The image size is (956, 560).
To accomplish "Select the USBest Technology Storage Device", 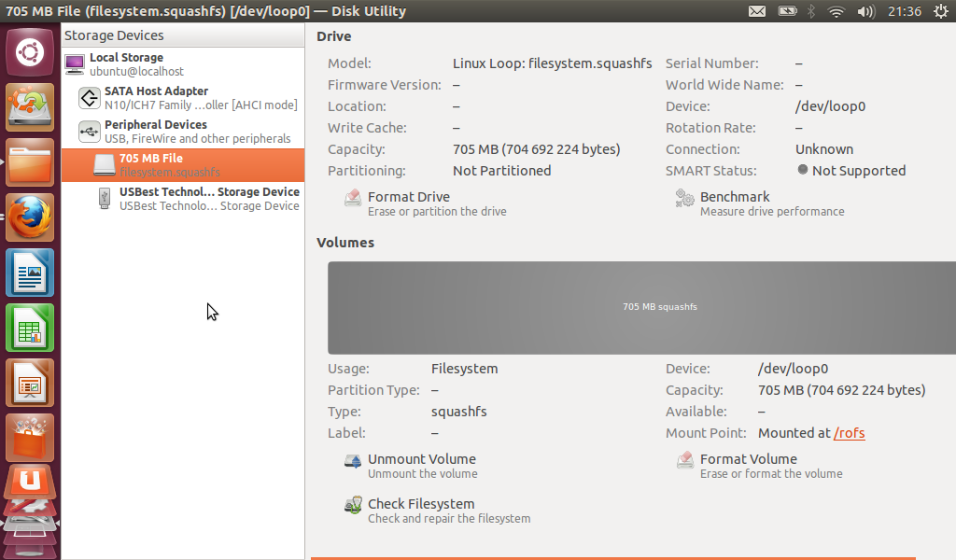I will pos(209,199).
